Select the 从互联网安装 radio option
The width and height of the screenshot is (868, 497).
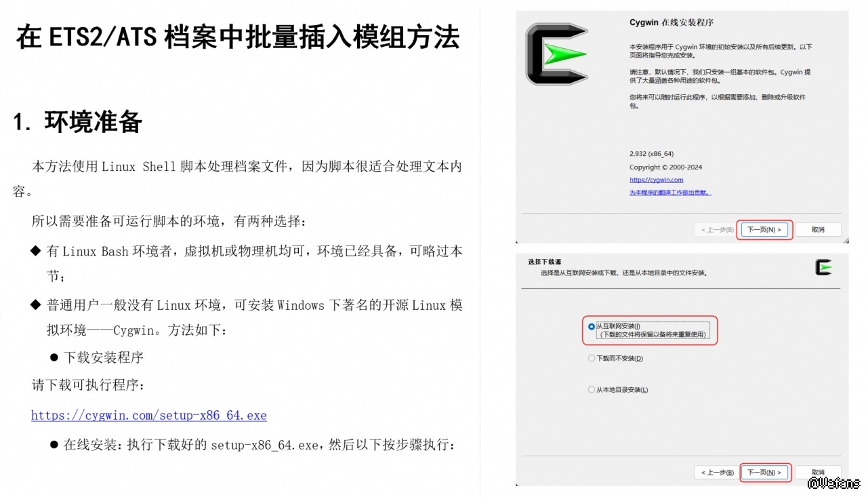(x=592, y=326)
